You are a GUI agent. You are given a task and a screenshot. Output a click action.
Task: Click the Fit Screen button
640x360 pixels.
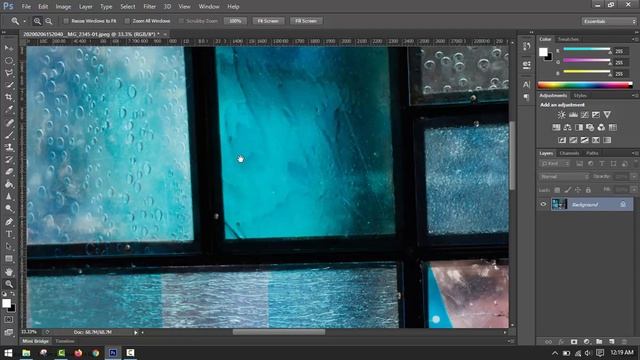(x=268, y=21)
